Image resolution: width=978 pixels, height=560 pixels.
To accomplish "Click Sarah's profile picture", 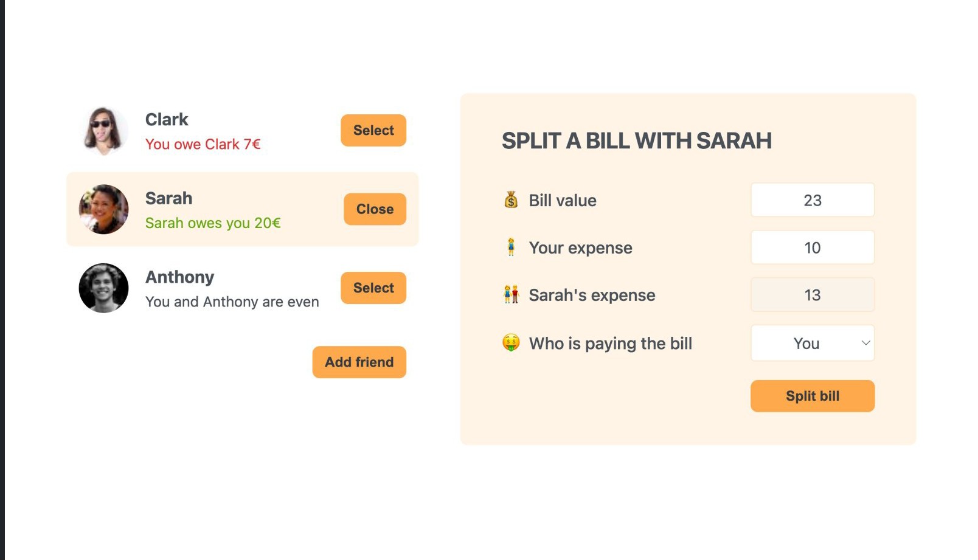I will (103, 209).
